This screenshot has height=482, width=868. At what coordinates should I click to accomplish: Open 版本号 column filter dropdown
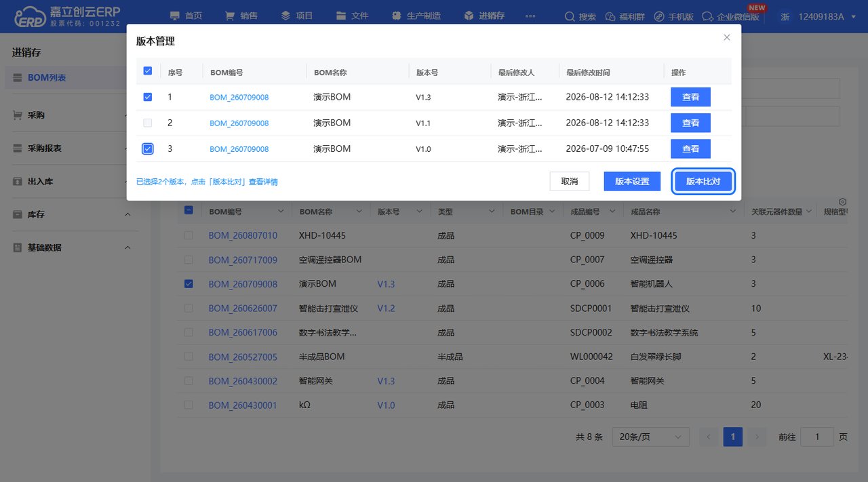[420, 212]
